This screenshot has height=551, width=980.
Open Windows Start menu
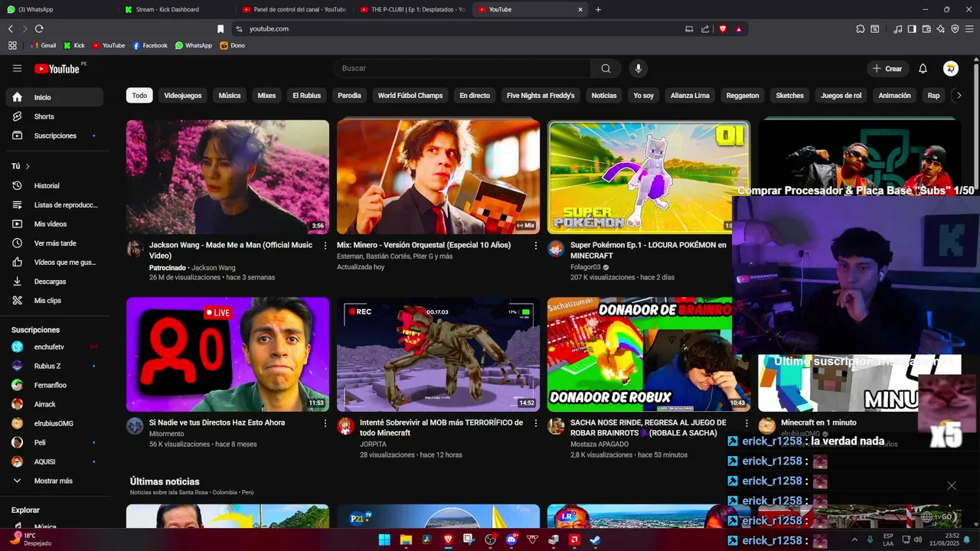tap(384, 540)
